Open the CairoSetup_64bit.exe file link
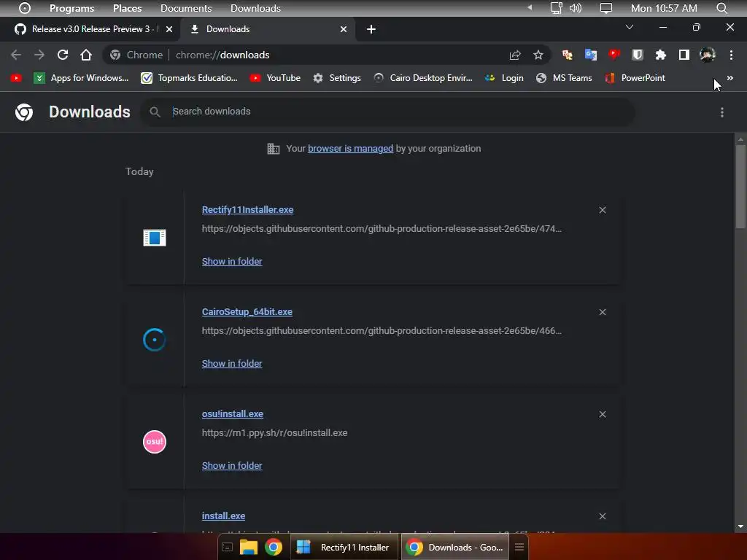This screenshot has width=747, height=560. (x=247, y=312)
